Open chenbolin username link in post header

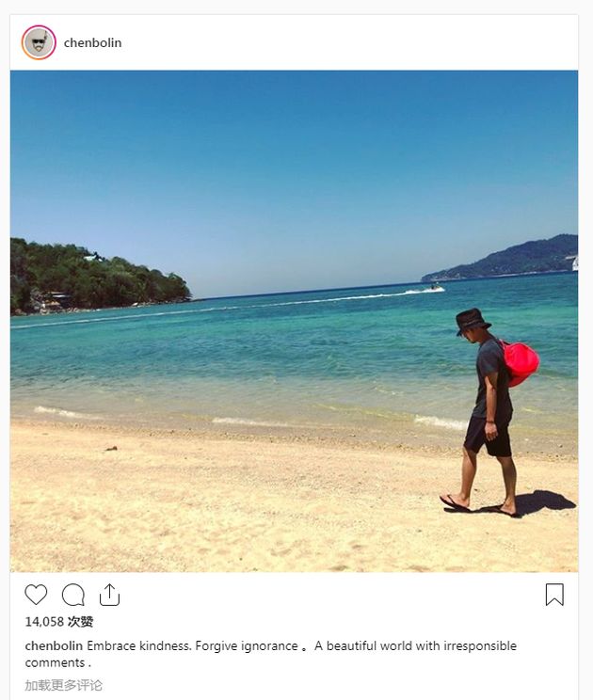click(92, 43)
